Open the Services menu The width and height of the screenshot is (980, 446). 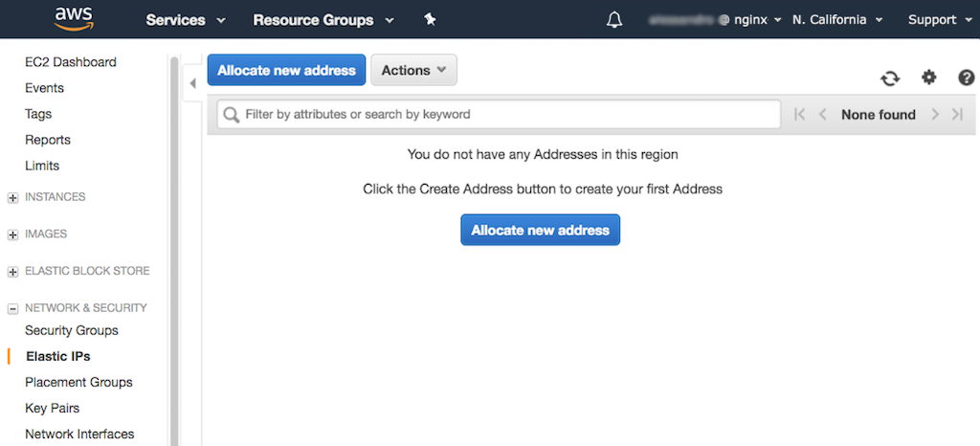point(186,20)
